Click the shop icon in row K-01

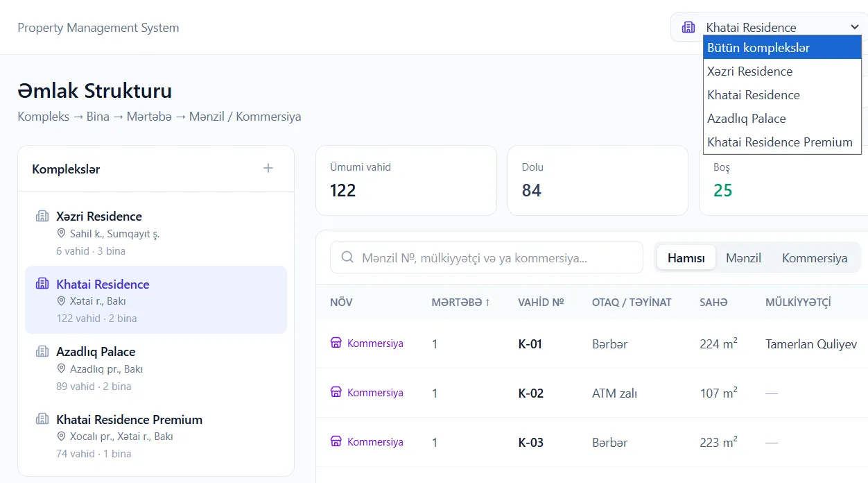tap(336, 343)
